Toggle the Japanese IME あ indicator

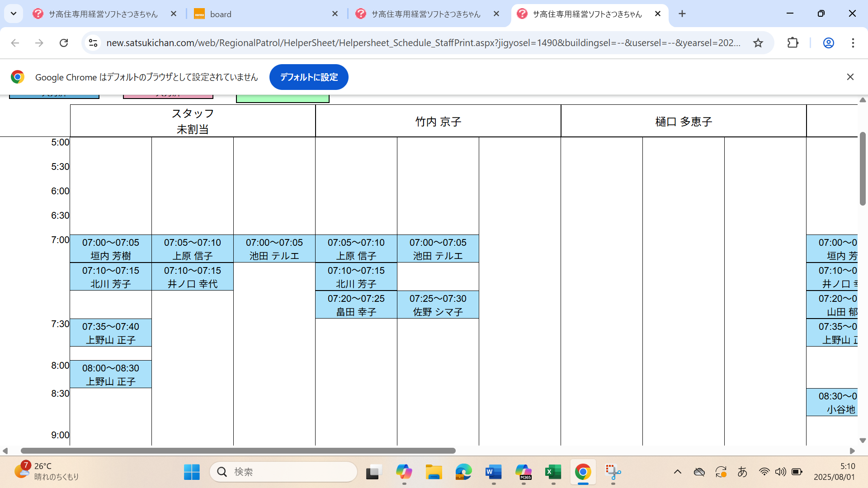742,472
